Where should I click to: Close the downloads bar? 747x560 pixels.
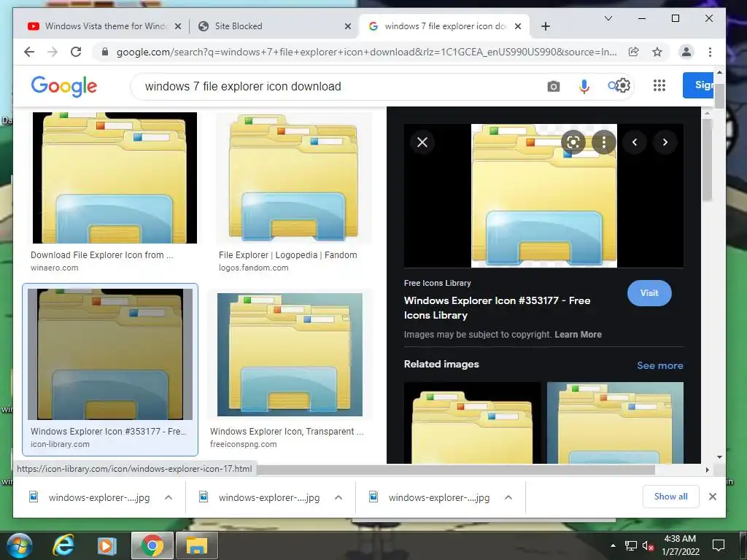713,497
